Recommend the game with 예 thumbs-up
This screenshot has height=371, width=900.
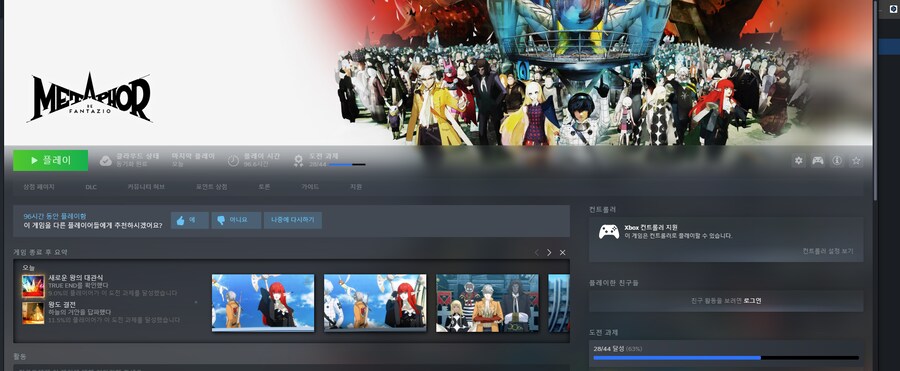pos(189,220)
